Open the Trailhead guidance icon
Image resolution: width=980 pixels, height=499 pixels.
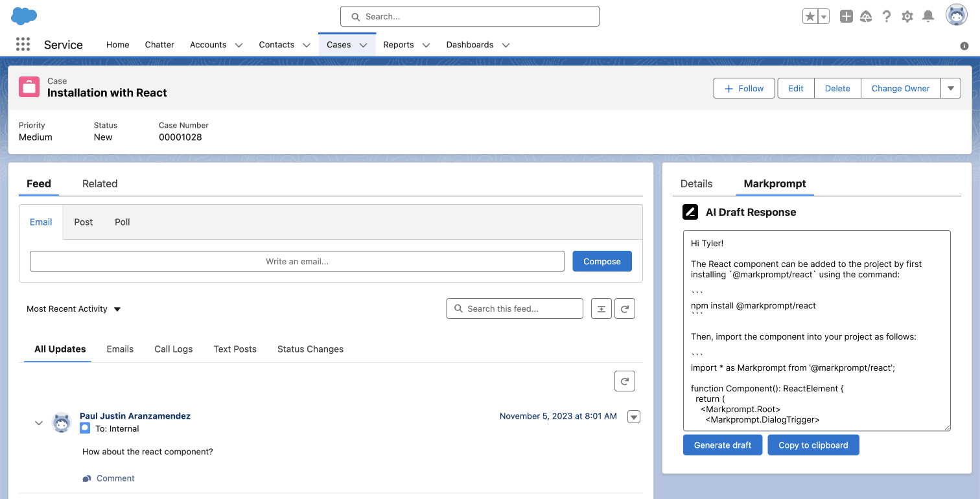pyautogui.click(x=866, y=17)
